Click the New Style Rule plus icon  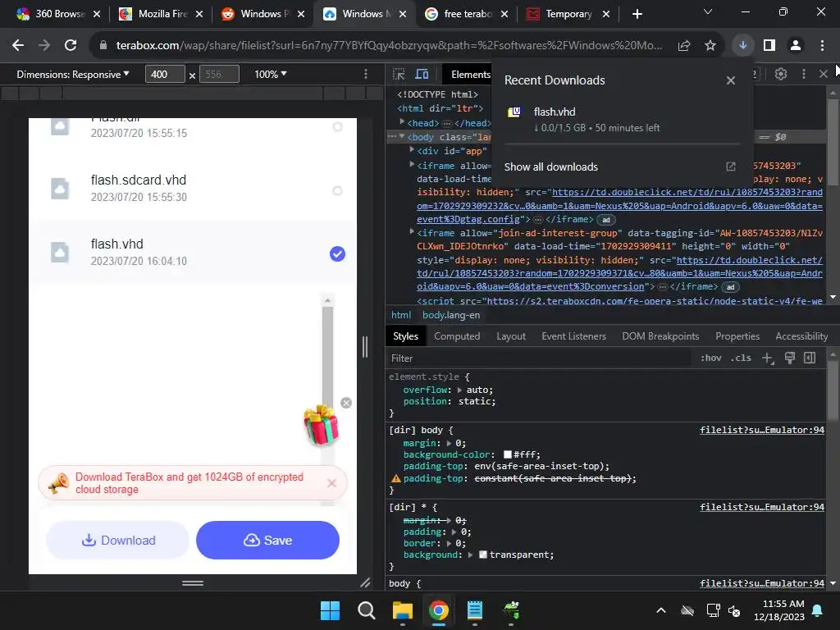point(768,358)
